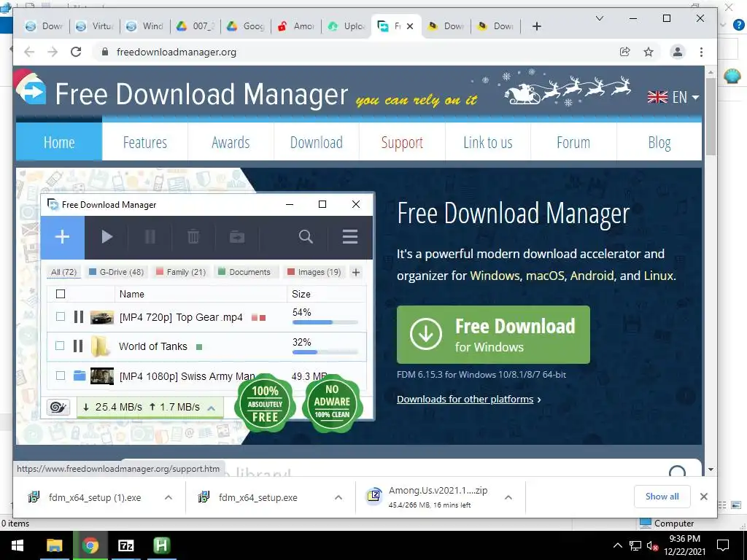The image size is (747, 560).
Task: Click the search magnifier in FDM preview
Action: (x=306, y=237)
